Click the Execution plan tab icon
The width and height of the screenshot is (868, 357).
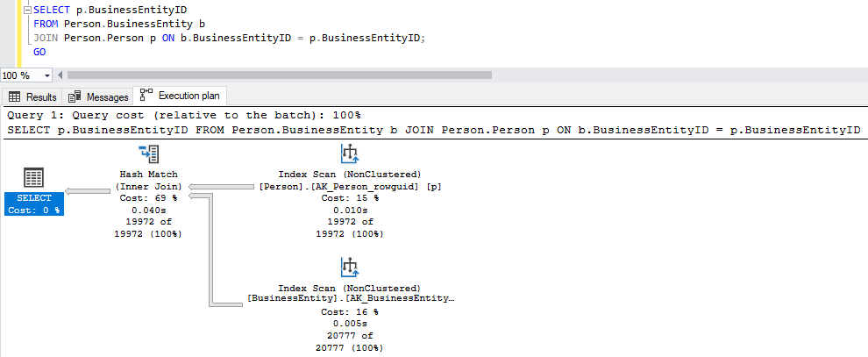(x=146, y=96)
